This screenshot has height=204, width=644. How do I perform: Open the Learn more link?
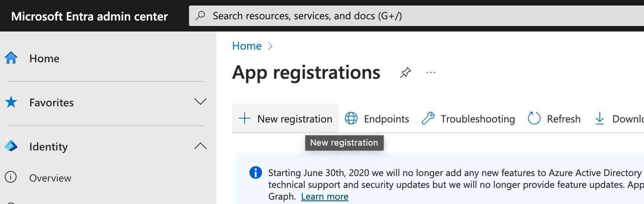click(325, 197)
